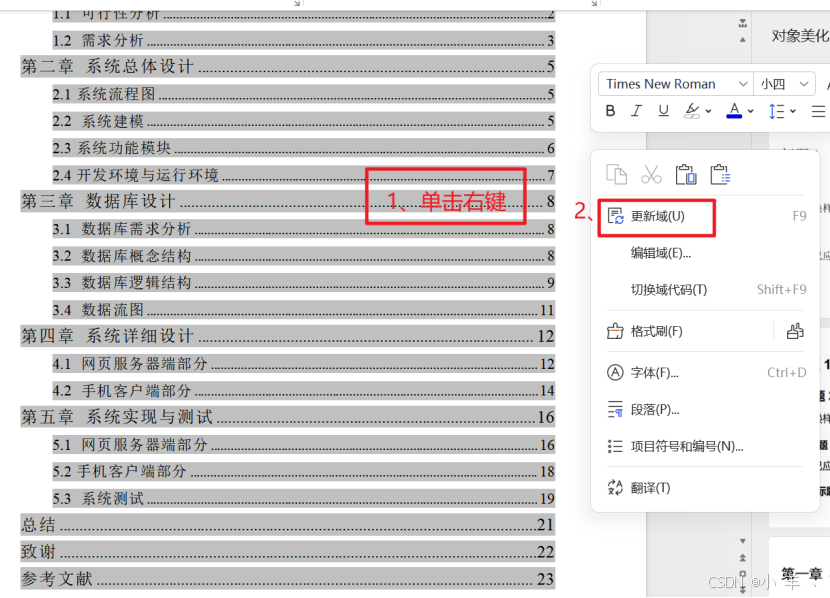Click the TOC entry 5.1 网页服务器端部分
The width and height of the screenshot is (830, 598).
(303, 445)
